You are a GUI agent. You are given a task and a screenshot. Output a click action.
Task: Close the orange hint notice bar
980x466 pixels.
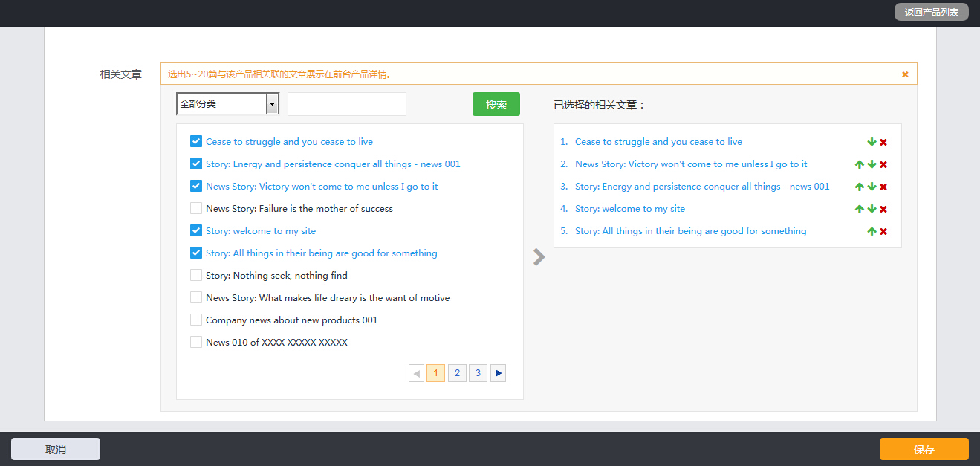point(905,74)
